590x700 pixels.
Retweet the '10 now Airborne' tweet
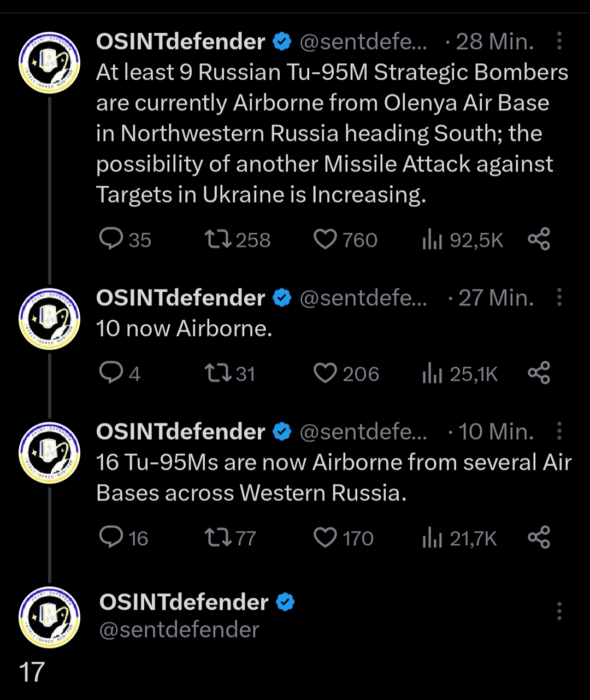point(219,373)
